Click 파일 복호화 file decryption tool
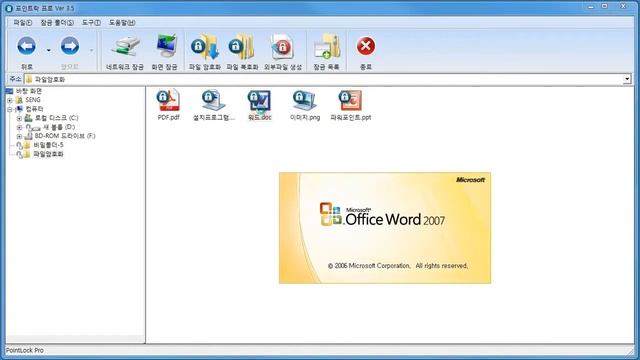The image size is (640, 360). click(242, 53)
